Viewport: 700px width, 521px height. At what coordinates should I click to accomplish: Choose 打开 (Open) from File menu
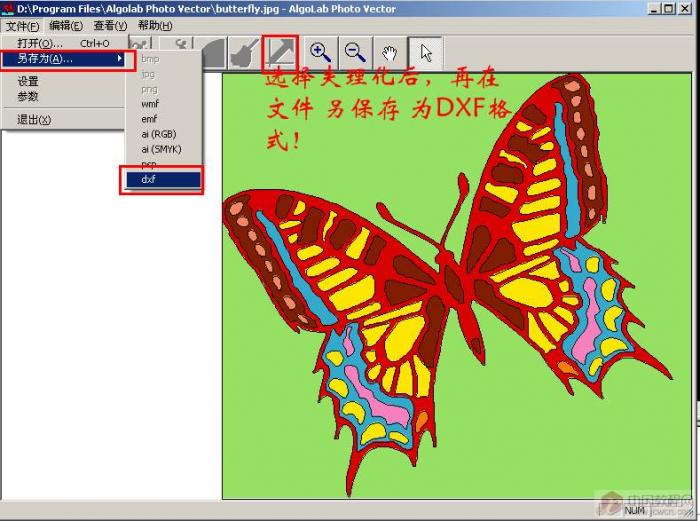pos(40,43)
